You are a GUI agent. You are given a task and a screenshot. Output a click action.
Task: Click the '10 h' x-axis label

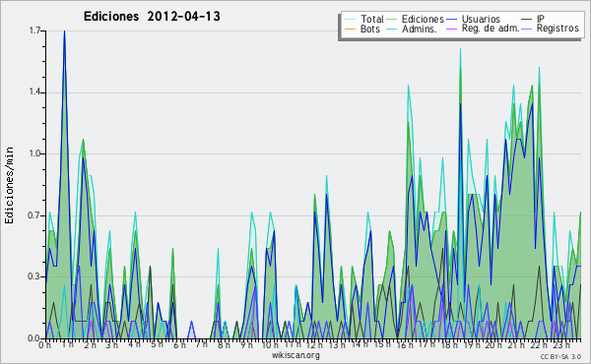tap(270, 345)
